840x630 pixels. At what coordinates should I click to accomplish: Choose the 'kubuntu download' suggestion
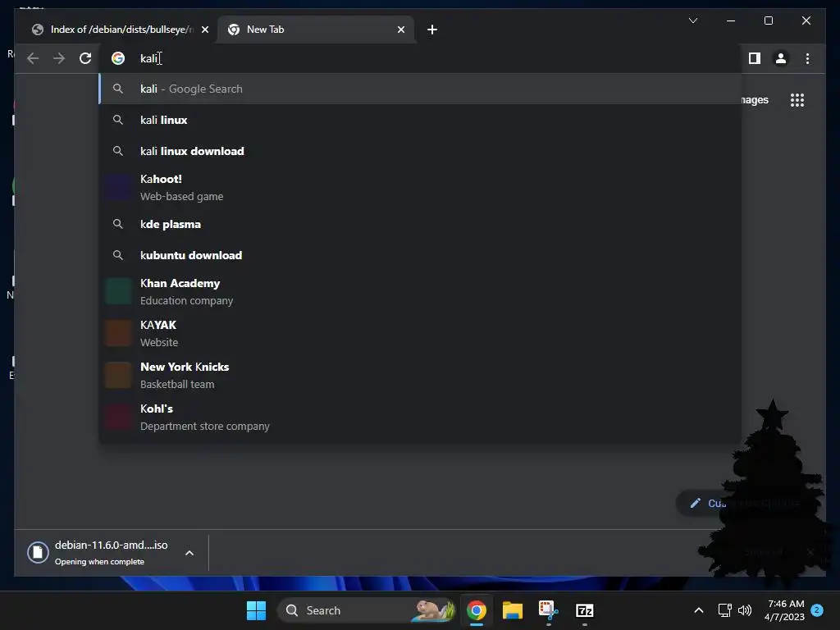421,255
